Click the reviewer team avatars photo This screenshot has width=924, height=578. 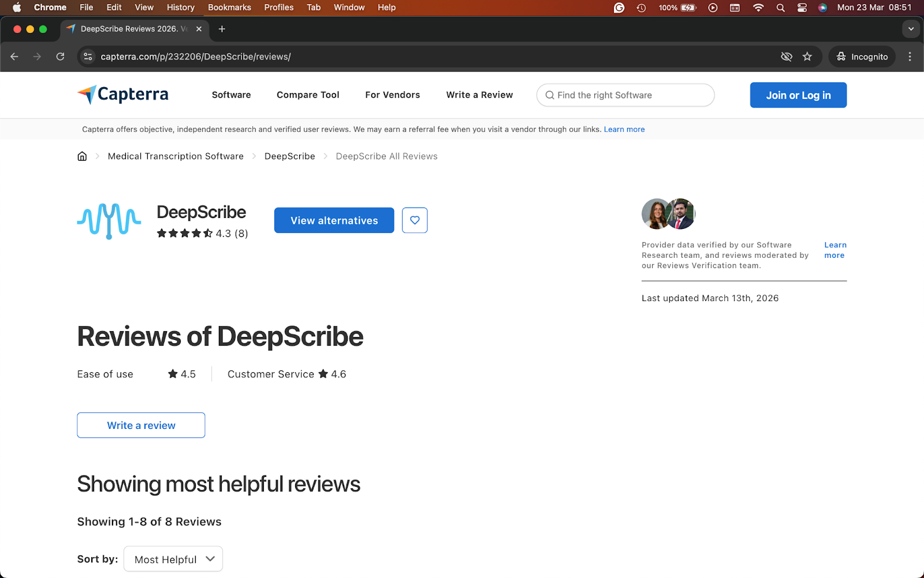tap(668, 214)
